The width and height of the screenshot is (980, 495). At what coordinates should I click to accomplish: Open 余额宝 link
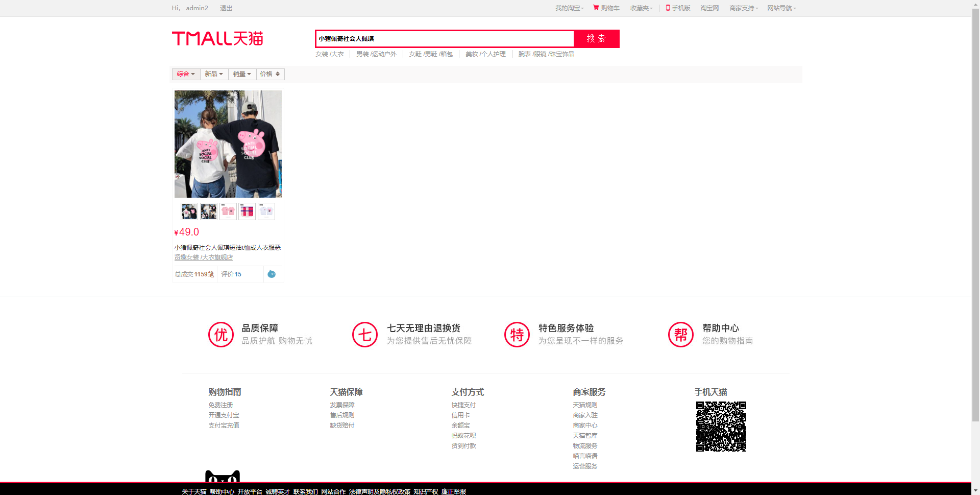(x=460, y=426)
